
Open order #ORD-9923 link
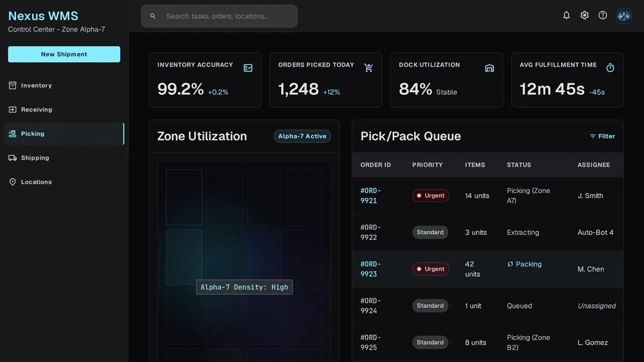click(371, 269)
